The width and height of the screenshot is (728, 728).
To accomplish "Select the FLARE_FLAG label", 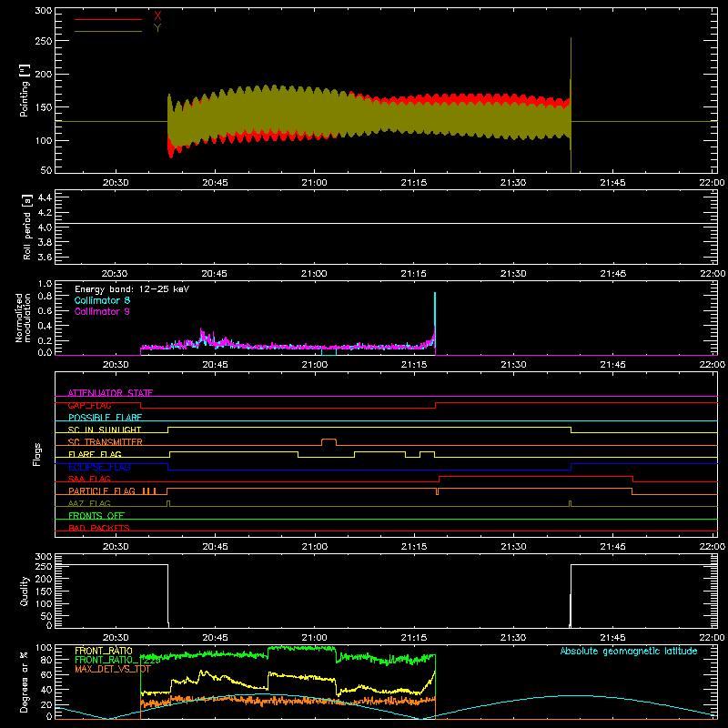I will click(x=95, y=454).
